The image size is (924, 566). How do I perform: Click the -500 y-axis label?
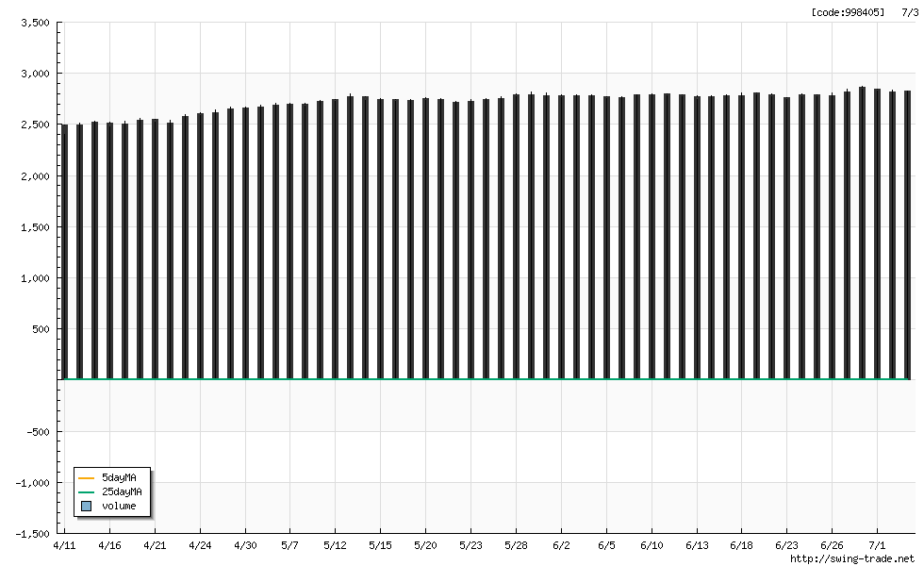click(x=39, y=432)
